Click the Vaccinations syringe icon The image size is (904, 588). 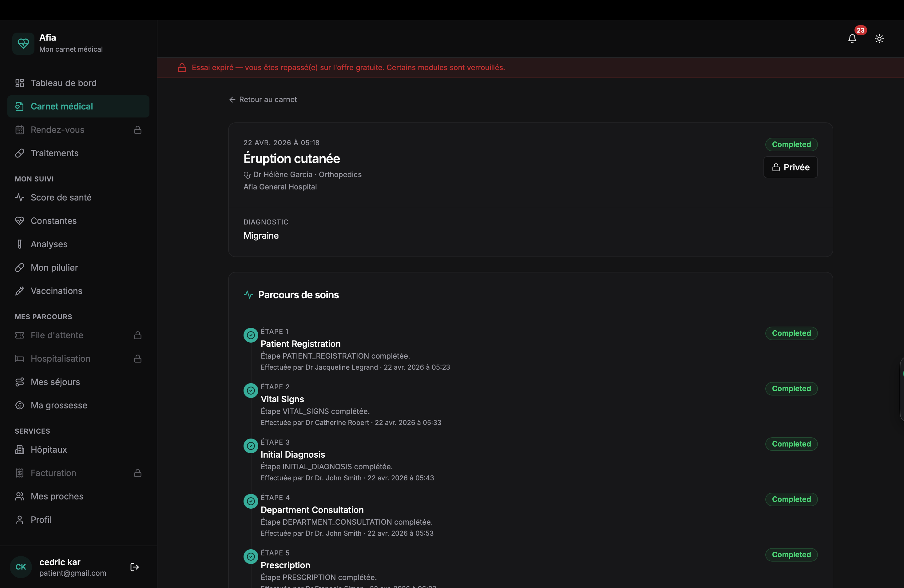pos(20,291)
